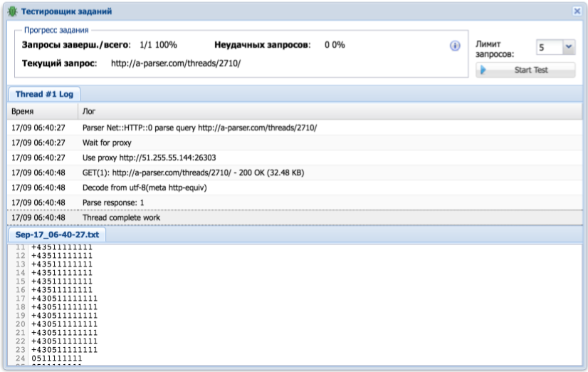This screenshot has width=588, height=372.
Task: Click the 1/1 100% completed requests value
Action: tap(158, 45)
